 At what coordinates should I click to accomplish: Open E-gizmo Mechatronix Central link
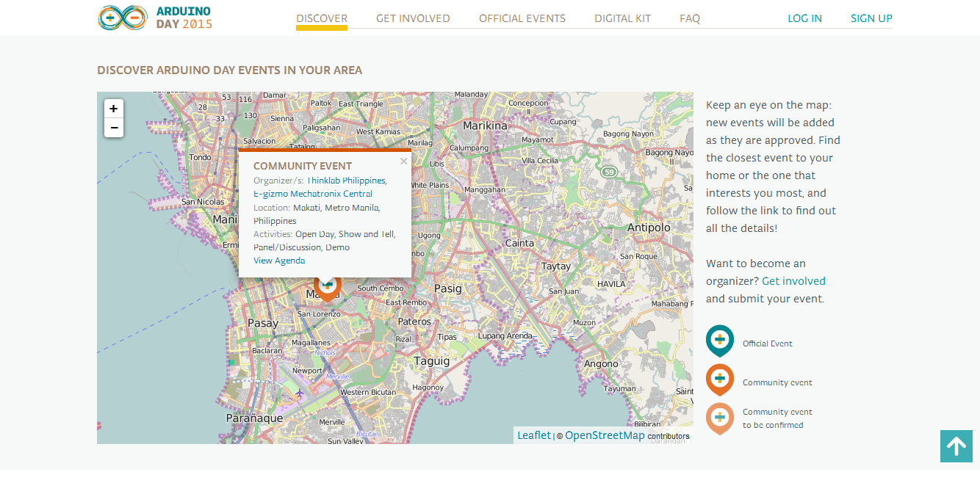pyautogui.click(x=313, y=194)
